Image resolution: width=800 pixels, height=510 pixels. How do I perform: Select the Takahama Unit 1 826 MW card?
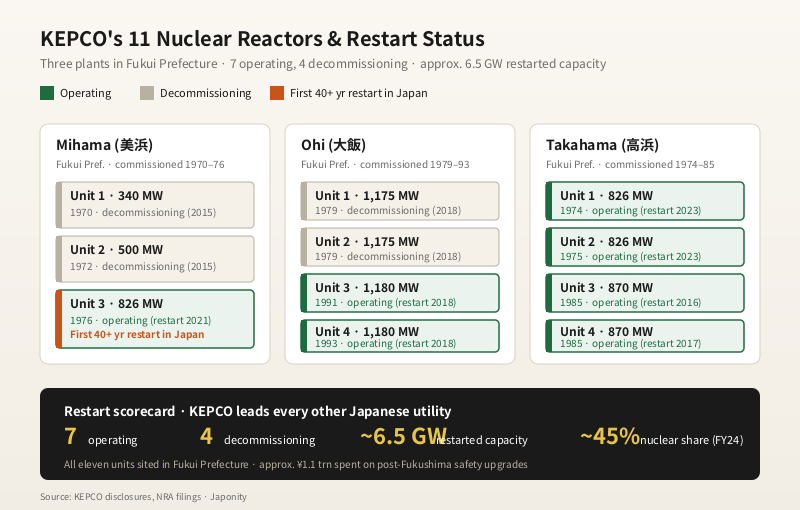coord(645,201)
